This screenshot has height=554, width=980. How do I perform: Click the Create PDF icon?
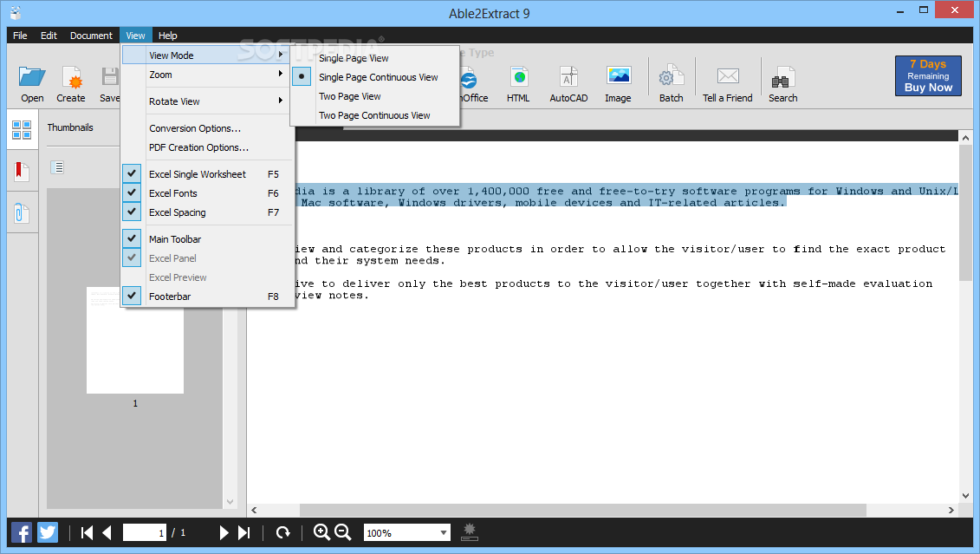pos(71,78)
